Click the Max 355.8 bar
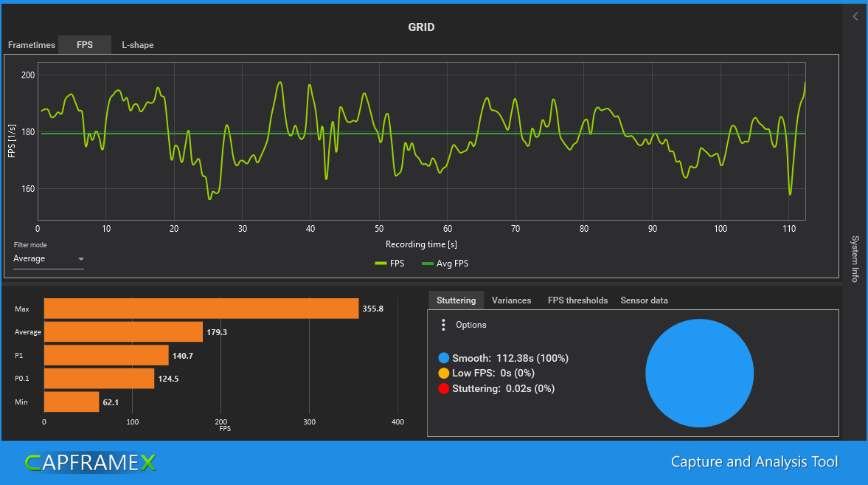The width and height of the screenshot is (868, 485). (201, 309)
